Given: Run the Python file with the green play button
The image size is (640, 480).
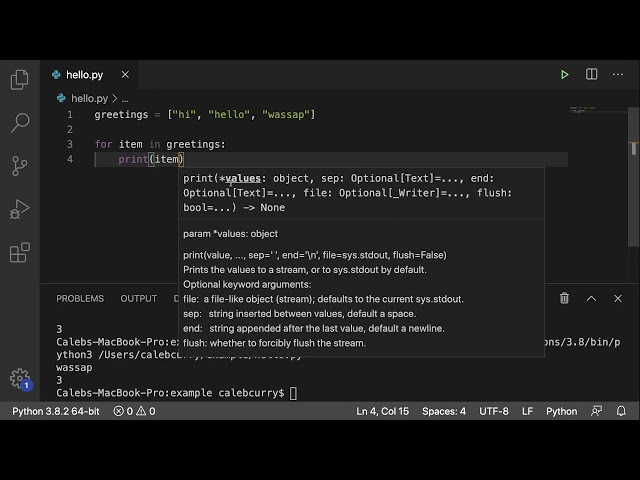Looking at the screenshot, I should pos(565,75).
